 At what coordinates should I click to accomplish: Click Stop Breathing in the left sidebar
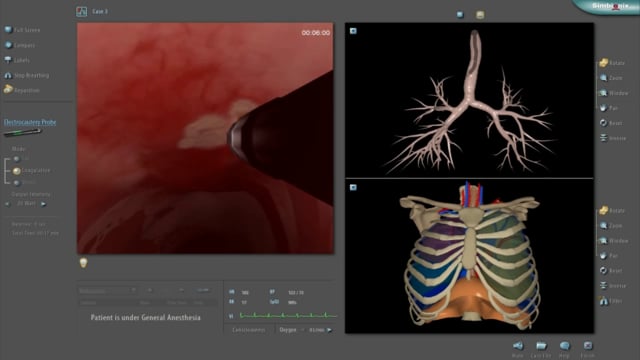coord(27,76)
